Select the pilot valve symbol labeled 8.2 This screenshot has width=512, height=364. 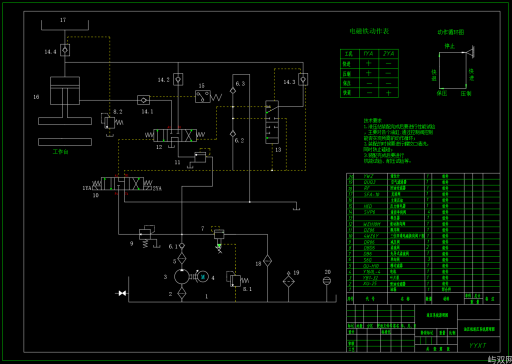click(109, 122)
